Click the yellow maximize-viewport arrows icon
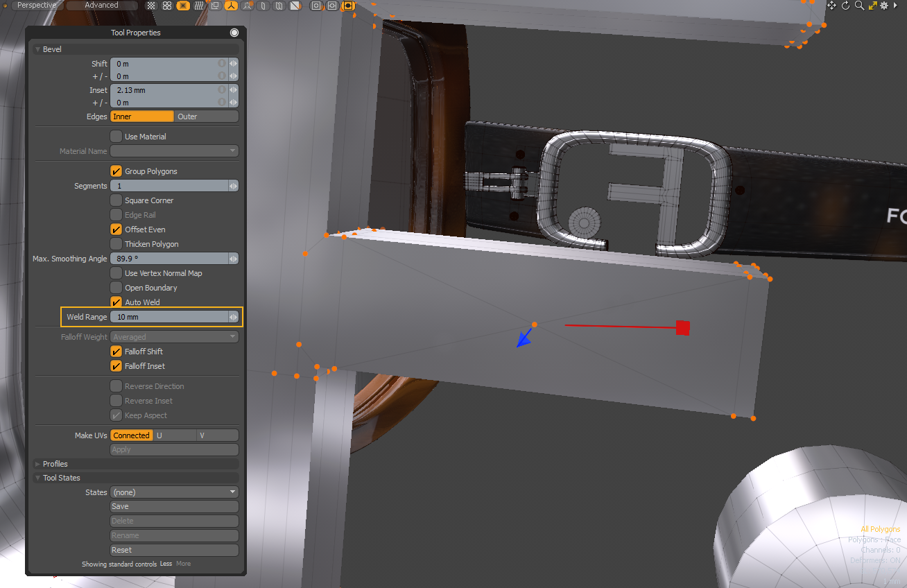Image resolution: width=907 pixels, height=588 pixels. [873, 6]
